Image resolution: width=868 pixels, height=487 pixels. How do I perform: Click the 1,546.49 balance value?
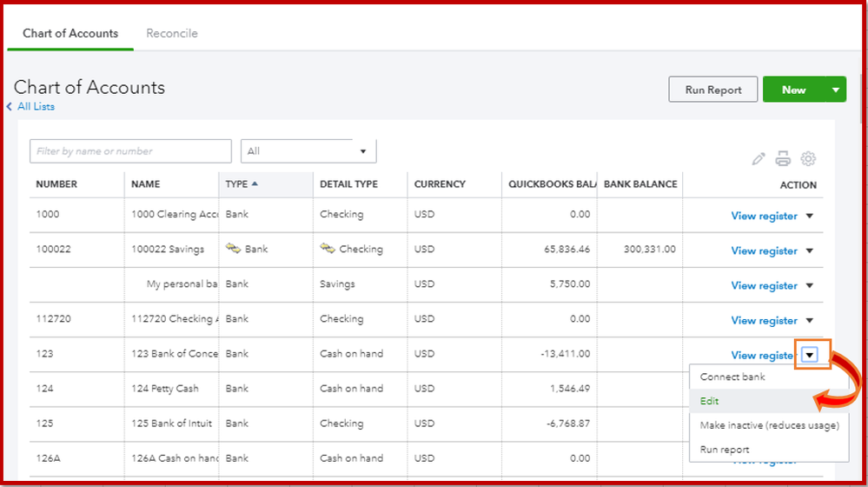click(570, 389)
